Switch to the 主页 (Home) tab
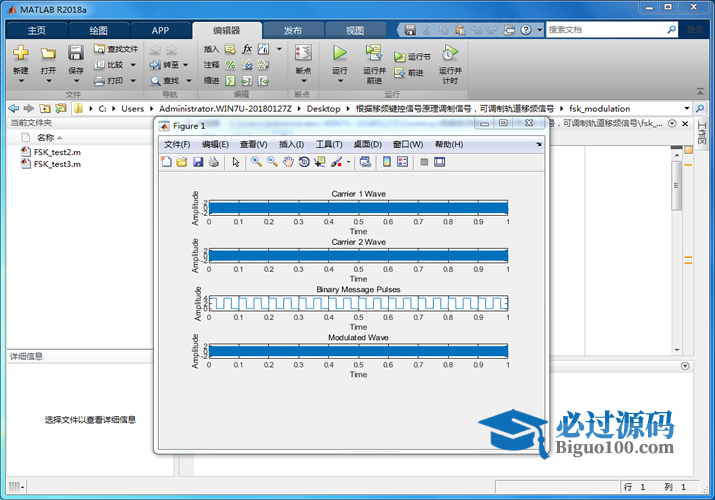This screenshot has height=500, width=715. click(x=36, y=31)
